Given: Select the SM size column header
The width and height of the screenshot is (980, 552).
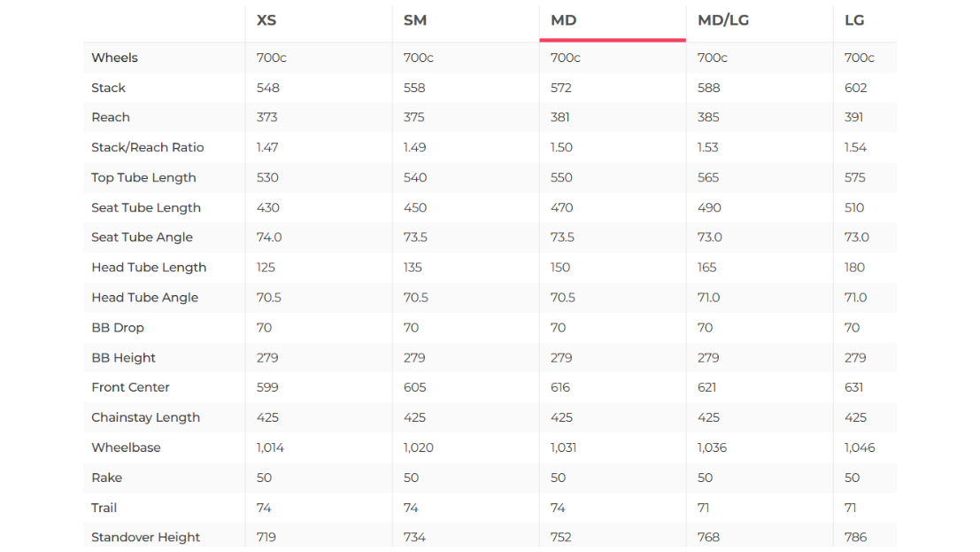Looking at the screenshot, I should 415,20.
